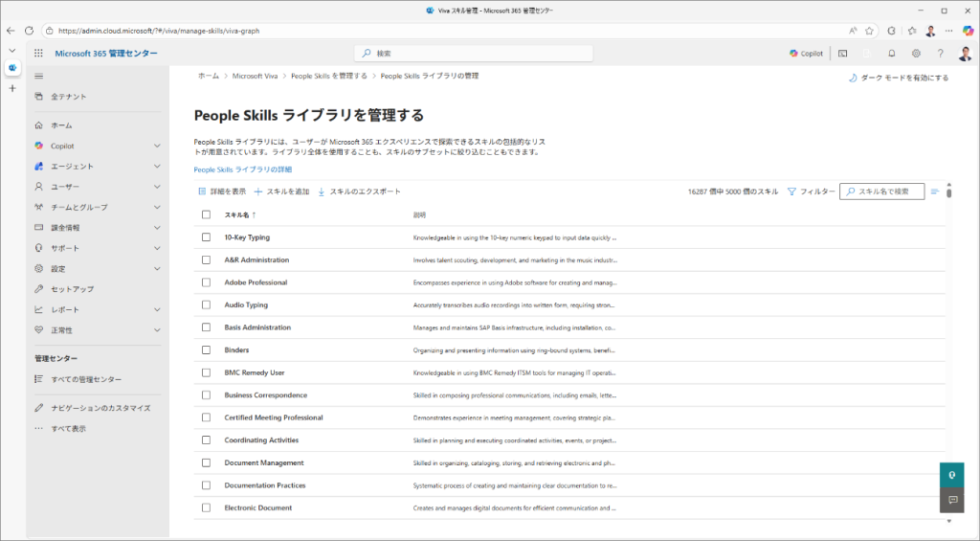Check the 10-Key Typing skill checkbox
The height and width of the screenshot is (541, 980).
[x=206, y=237]
